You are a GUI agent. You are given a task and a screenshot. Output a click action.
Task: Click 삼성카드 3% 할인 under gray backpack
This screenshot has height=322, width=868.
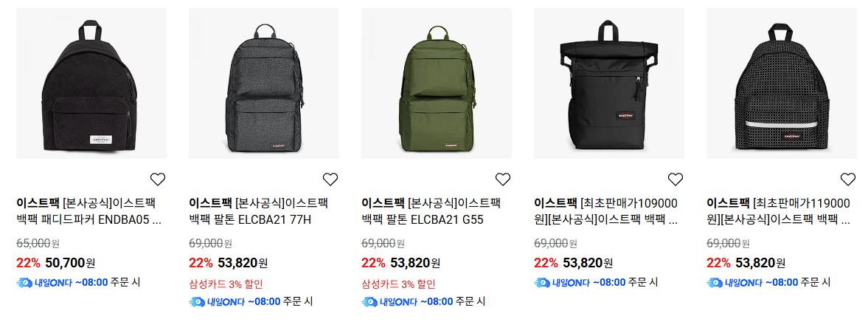(x=226, y=284)
